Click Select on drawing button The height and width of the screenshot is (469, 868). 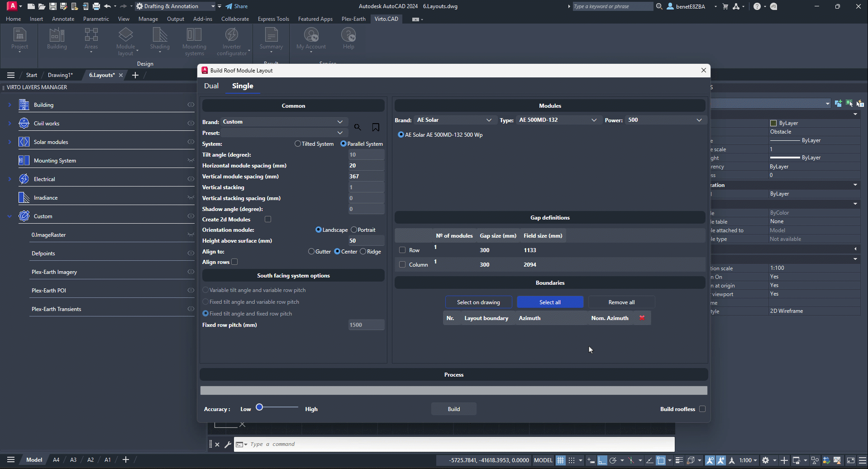(478, 302)
